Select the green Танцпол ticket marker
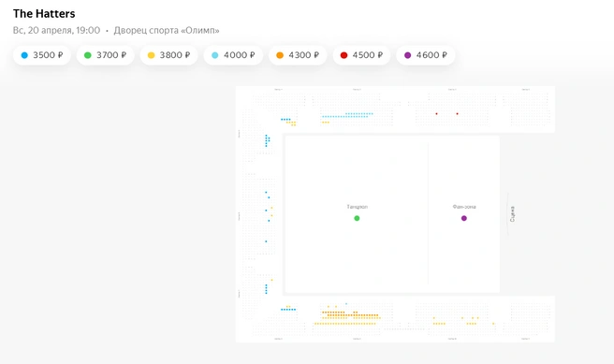614x364 pixels. (x=357, y=218)
